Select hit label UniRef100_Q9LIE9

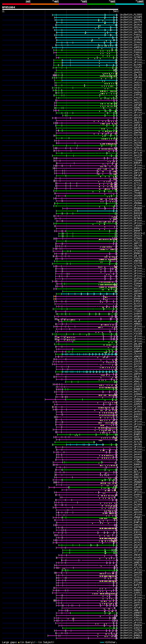131,256
